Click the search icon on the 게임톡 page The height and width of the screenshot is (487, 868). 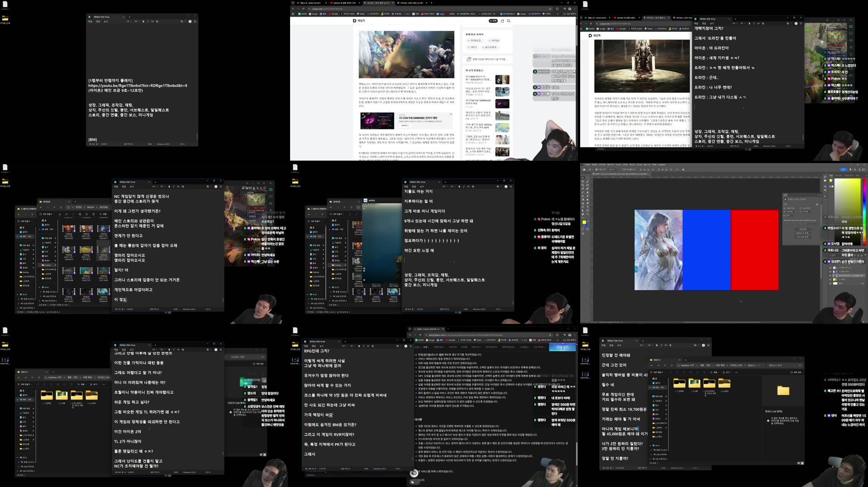(509, 21)
